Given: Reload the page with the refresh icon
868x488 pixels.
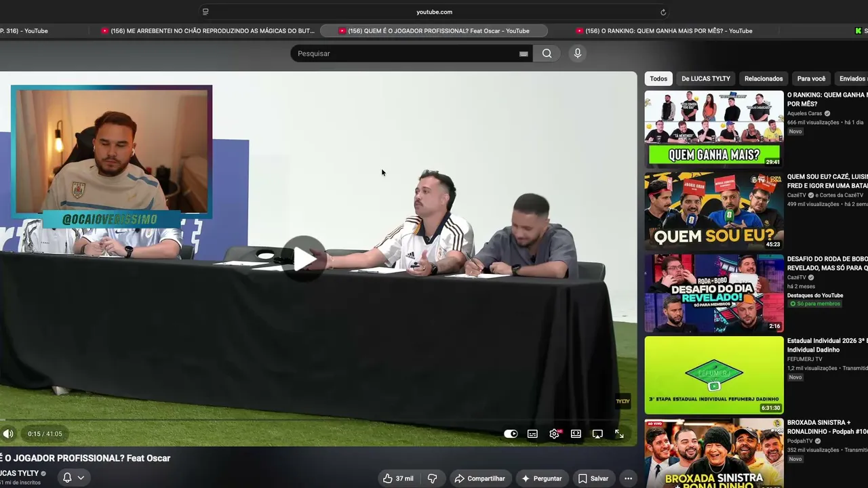Looking at the screenshot, I should (663, 12).
